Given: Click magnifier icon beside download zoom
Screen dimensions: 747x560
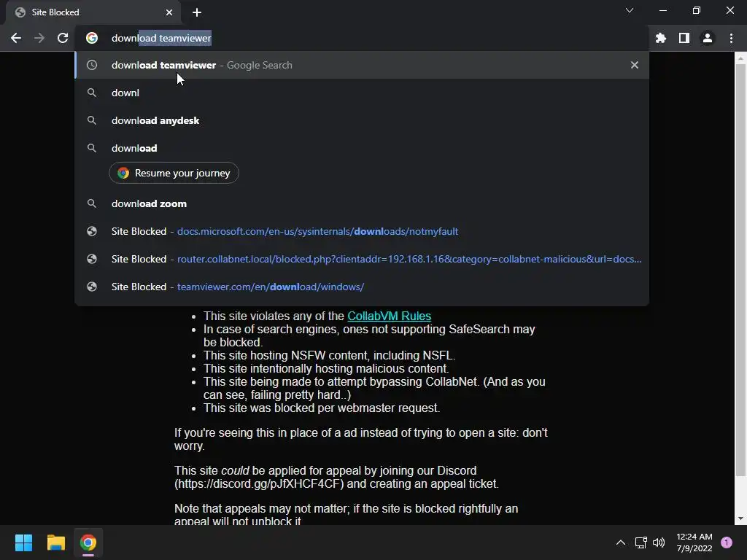Looking at the screenshot, I should (92, 203).
